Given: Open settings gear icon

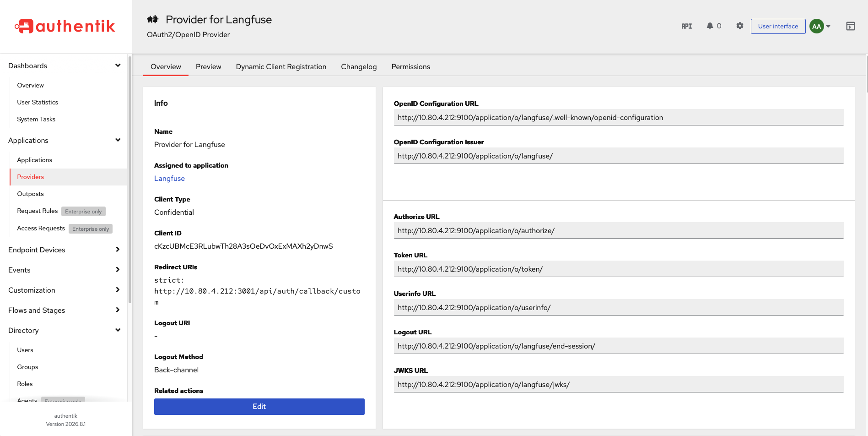Looking at the screenshot, I should [740, 26].
